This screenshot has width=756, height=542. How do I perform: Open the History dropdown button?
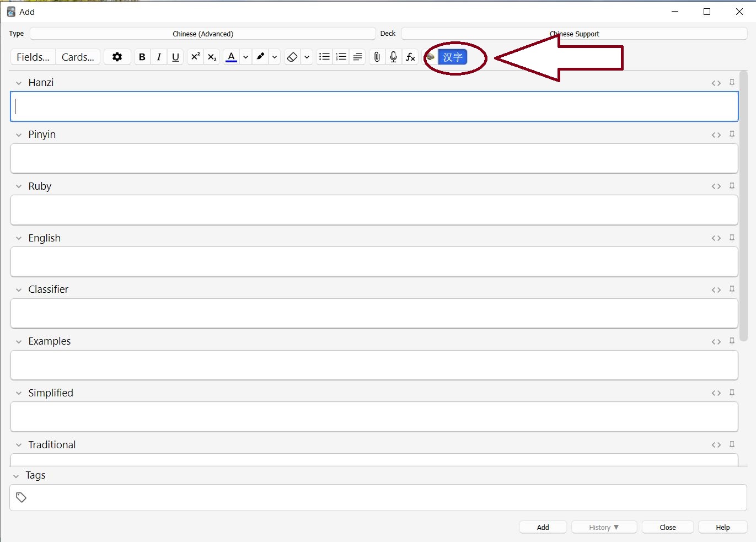point(604,527)
